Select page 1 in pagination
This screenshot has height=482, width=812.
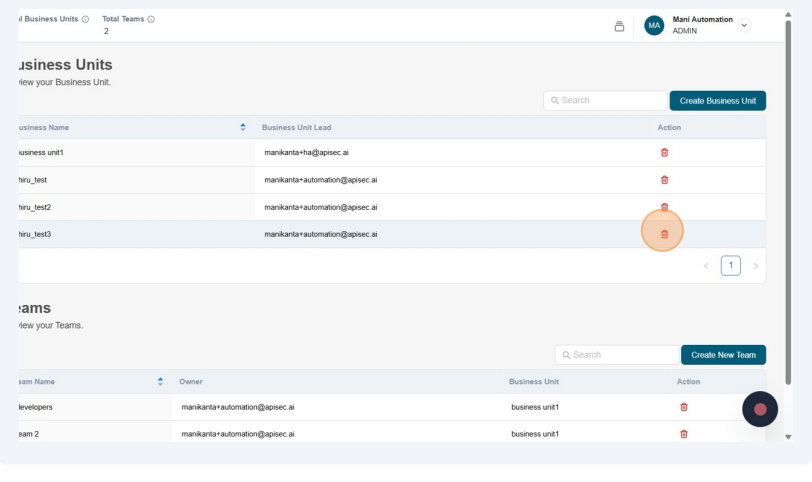point(731,266)
